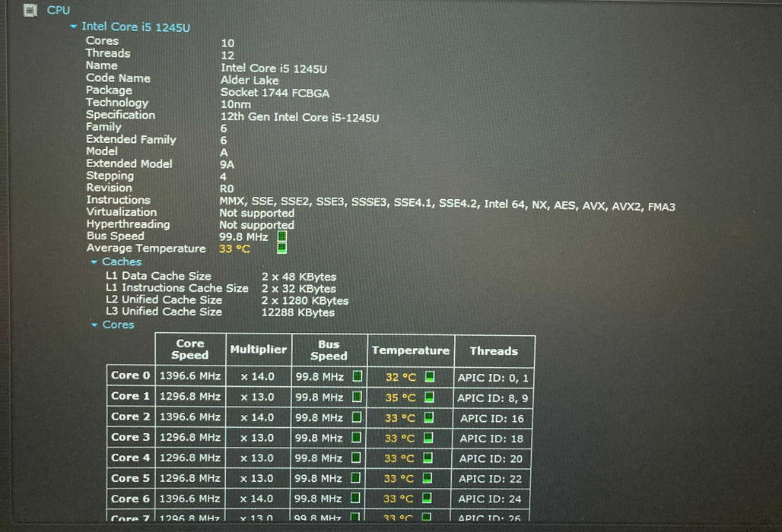Click Core 6 bus speed indicator icon
Image resolution: width=782 pixels, height=532 pixels.
pyautogui.click(x=355, y=498)
